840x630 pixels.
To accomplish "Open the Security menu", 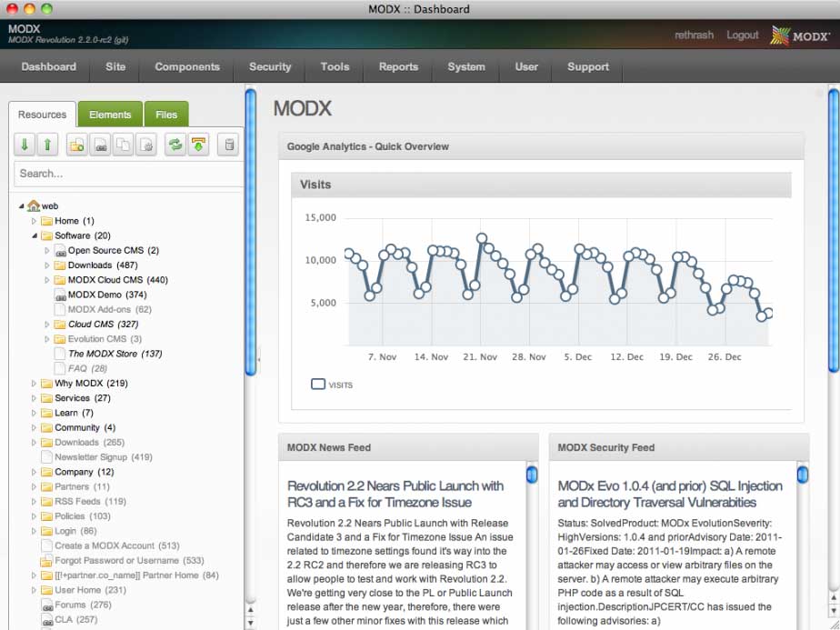I will click(x=270, y=67).
